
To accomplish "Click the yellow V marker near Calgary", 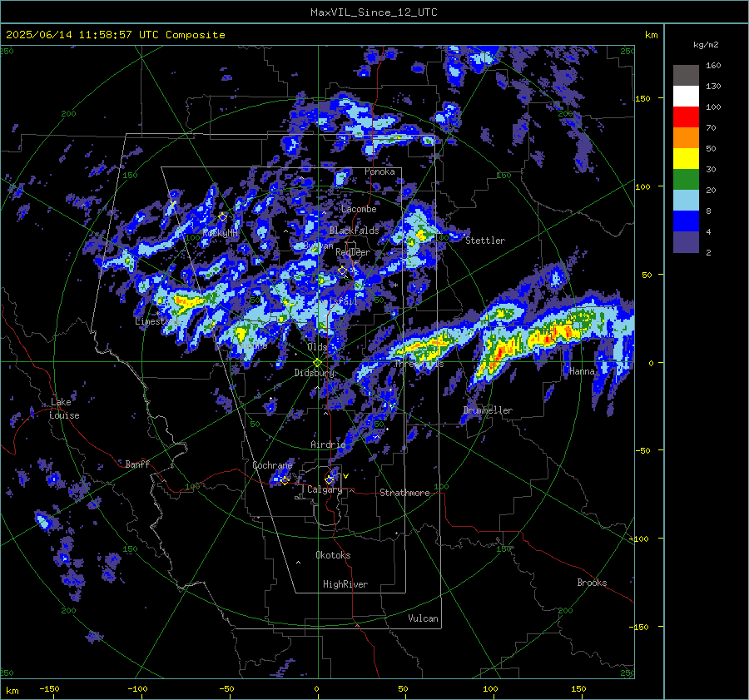I will click(x=346, y=476).
